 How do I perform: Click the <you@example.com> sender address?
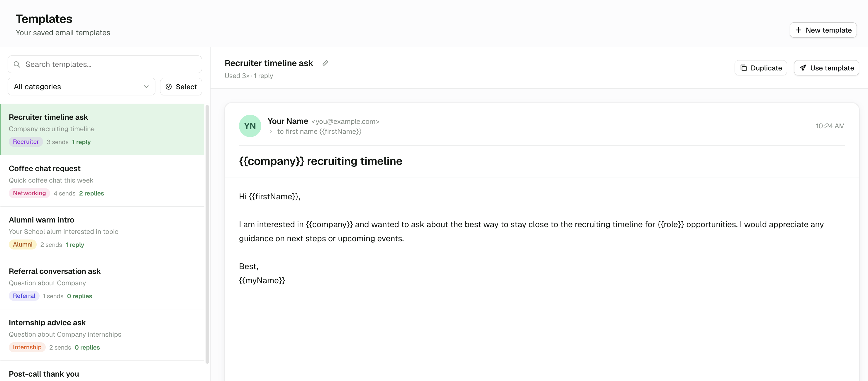pos(345,122)
